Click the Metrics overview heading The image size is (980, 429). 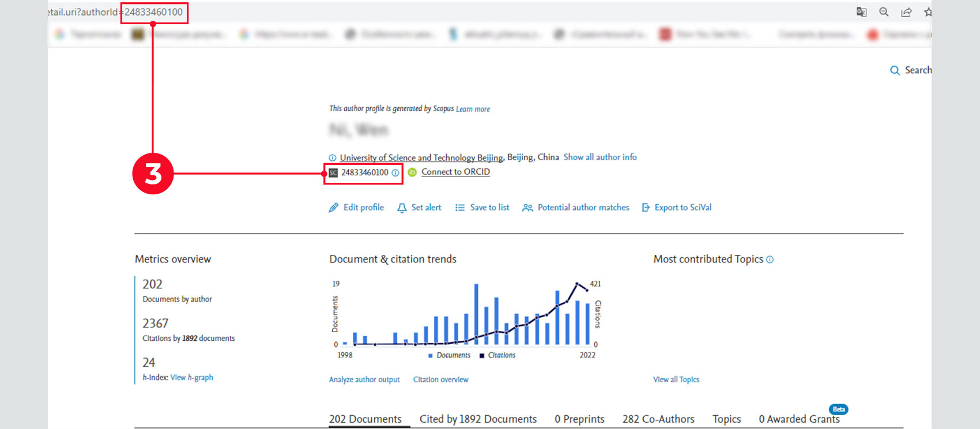tap(173, 259)
